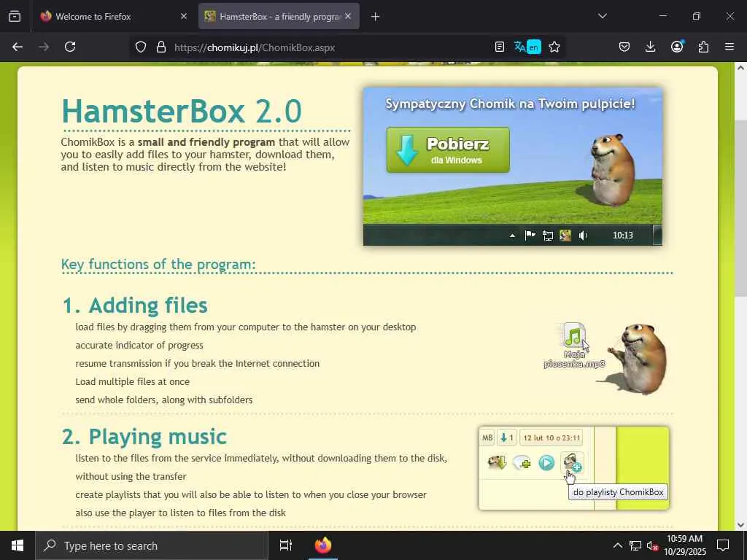Click the banner tray ChomikBox icon
747x560 pixels.
pos(565,236)
